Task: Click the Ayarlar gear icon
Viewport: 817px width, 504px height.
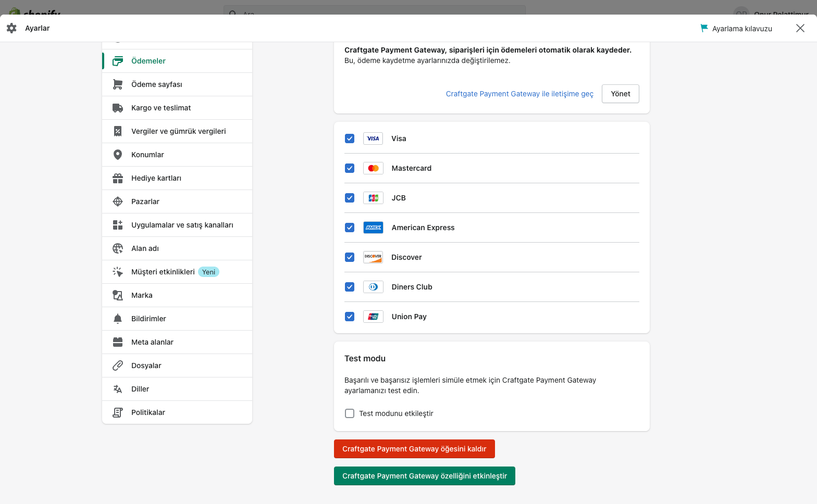Action: (11, 28)
